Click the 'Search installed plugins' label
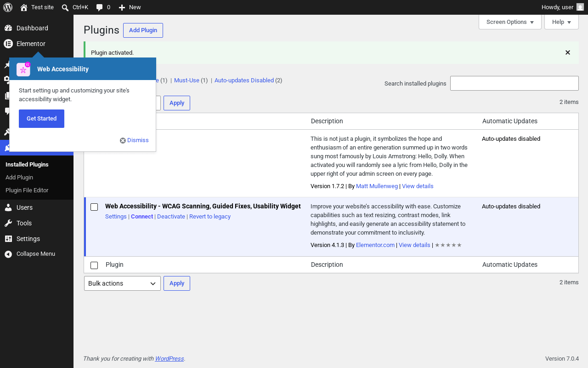 [x=415, y=84]
